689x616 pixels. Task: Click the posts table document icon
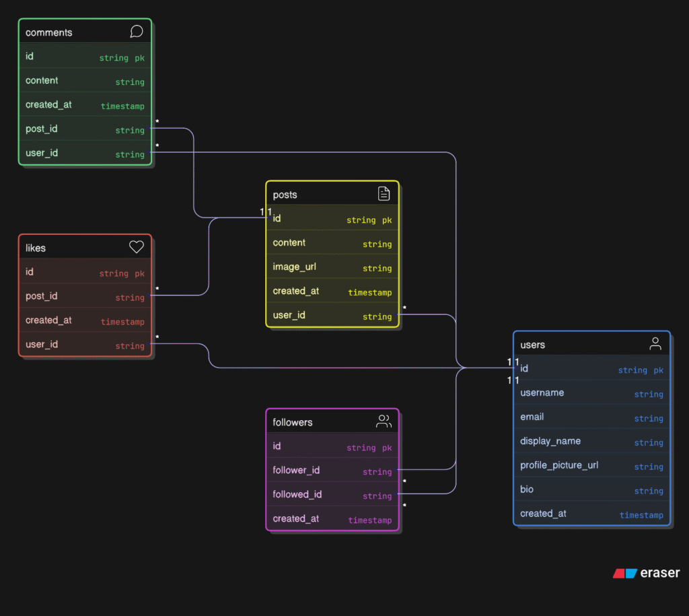(x=384, y=193)
